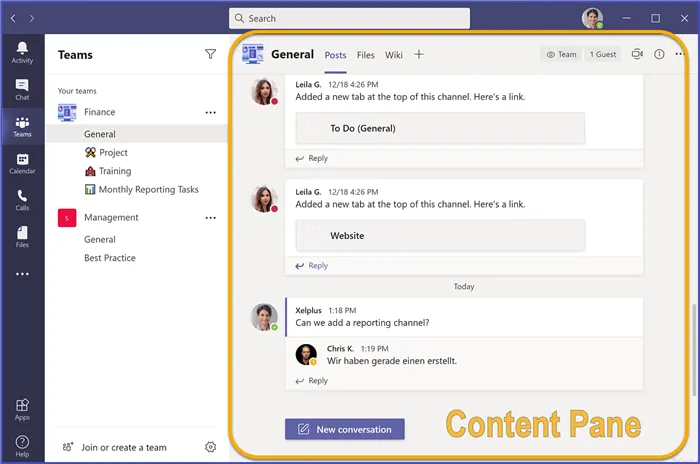Switch to the Files tab
Image resolution: width=700 pixels, height=464 pixels.
[x=366, y=55]
